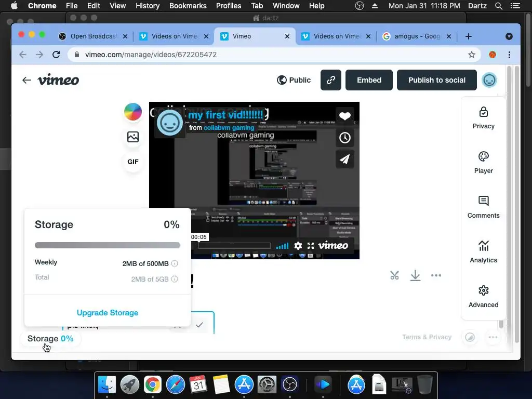Adjust the volume bars in the player

pyautogui.click(x=282, y=246)
